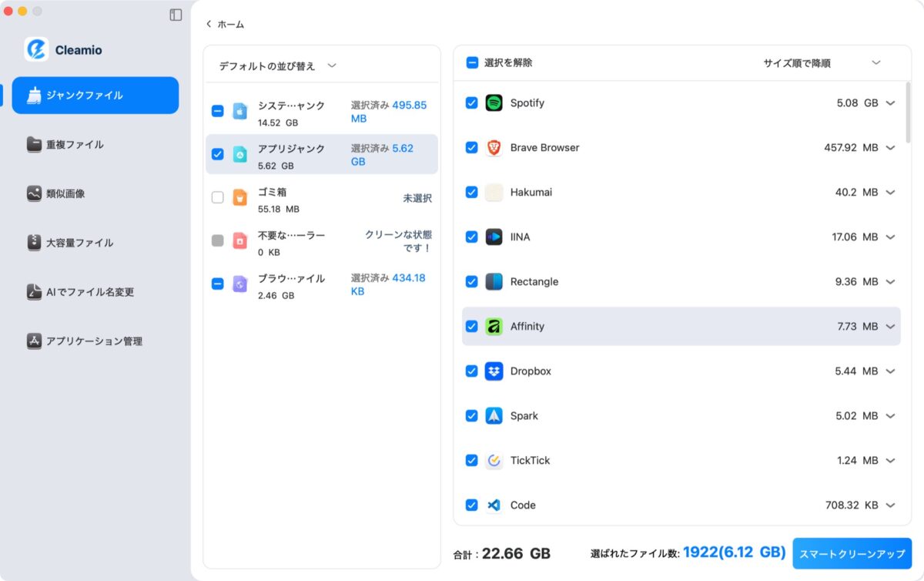Click the Spotify app icon
Screen dimensions: 924x581
click(x=495, y=102)
